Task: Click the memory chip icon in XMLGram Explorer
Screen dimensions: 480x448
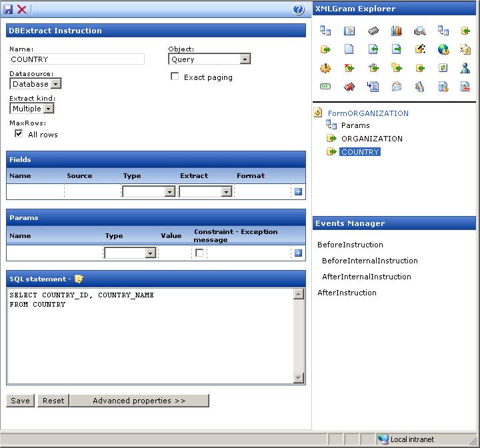Action: pos(373,31)
